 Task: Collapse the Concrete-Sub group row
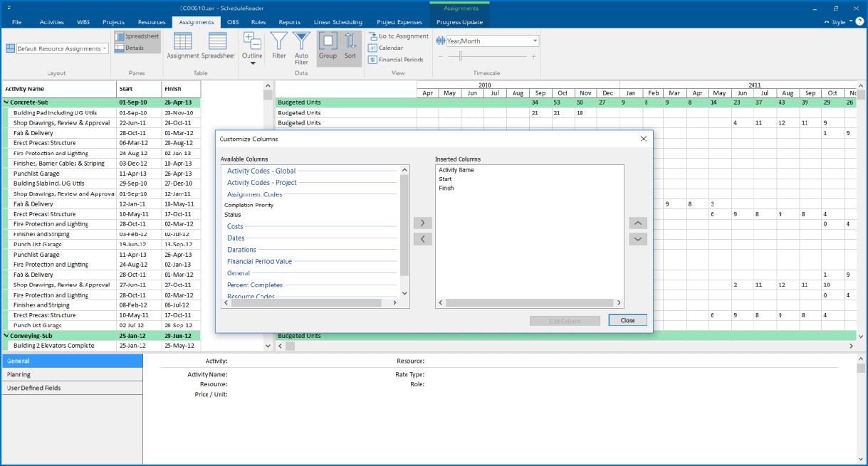point(6,102)
